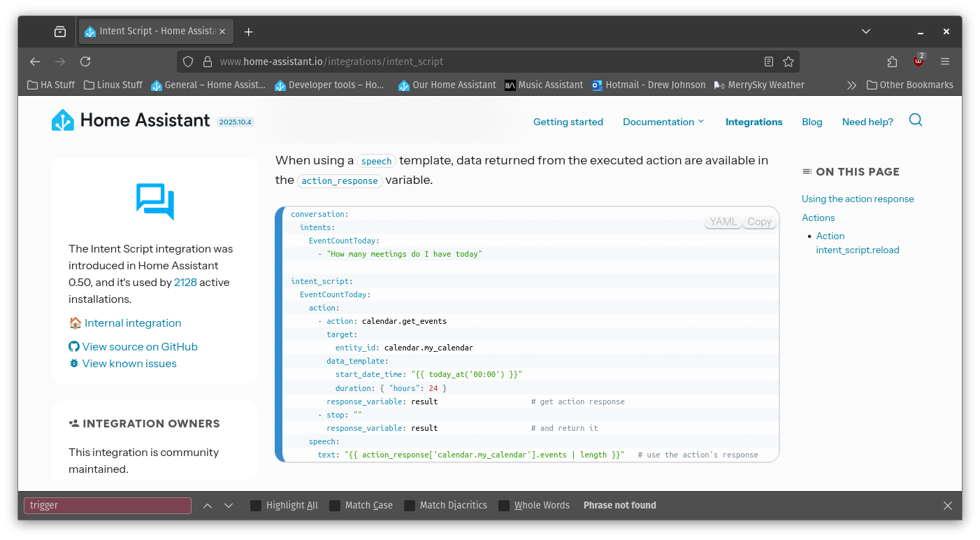Open the Integrations nav item
The image size is (980, 540).
[754, 122]
